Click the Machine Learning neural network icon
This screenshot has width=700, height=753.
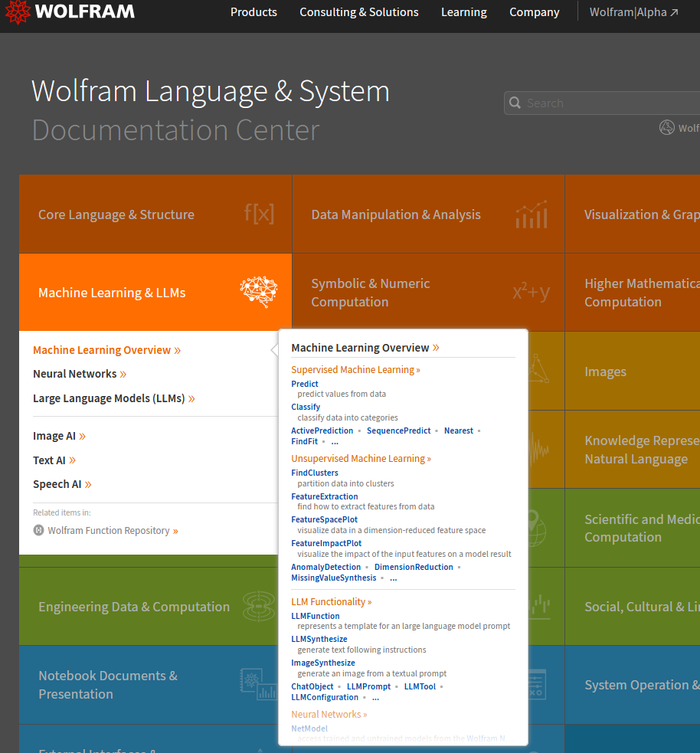pos(259,292)
